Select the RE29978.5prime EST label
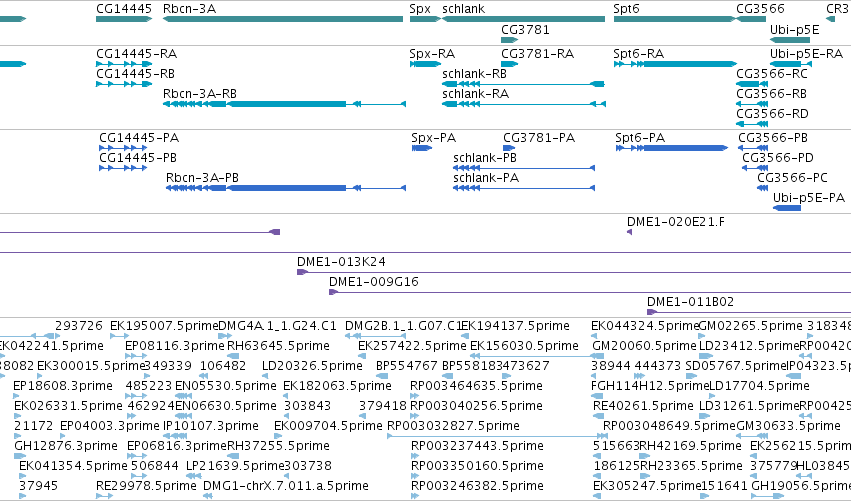851x501 pixels. coord(146,487)
